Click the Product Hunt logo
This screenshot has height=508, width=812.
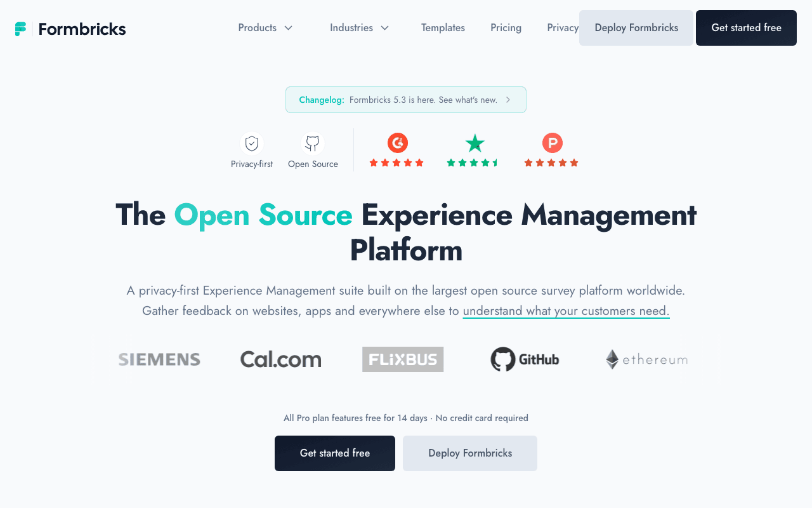553,143
